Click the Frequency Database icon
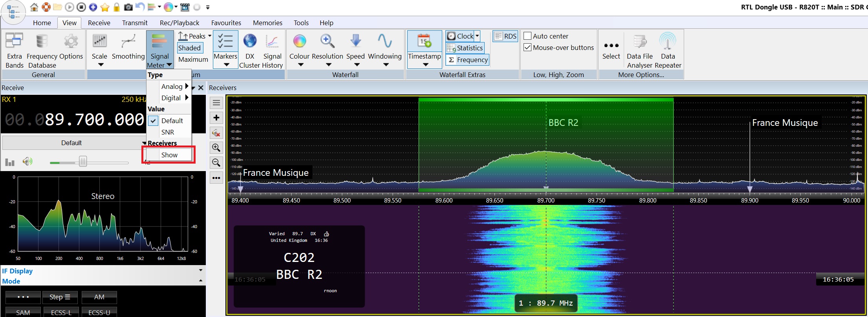 [42, 41]
